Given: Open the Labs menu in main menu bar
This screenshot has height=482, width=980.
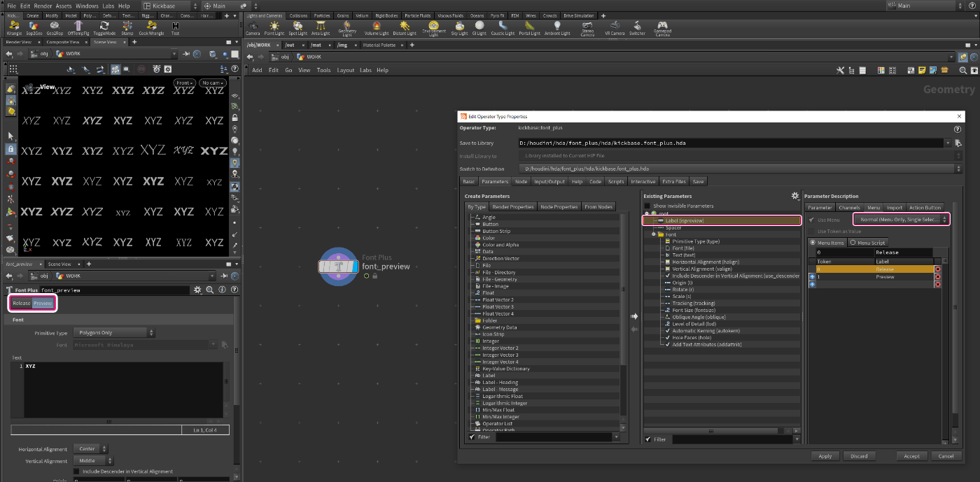Looking at the screenshot, I should (x=108, y=6).
